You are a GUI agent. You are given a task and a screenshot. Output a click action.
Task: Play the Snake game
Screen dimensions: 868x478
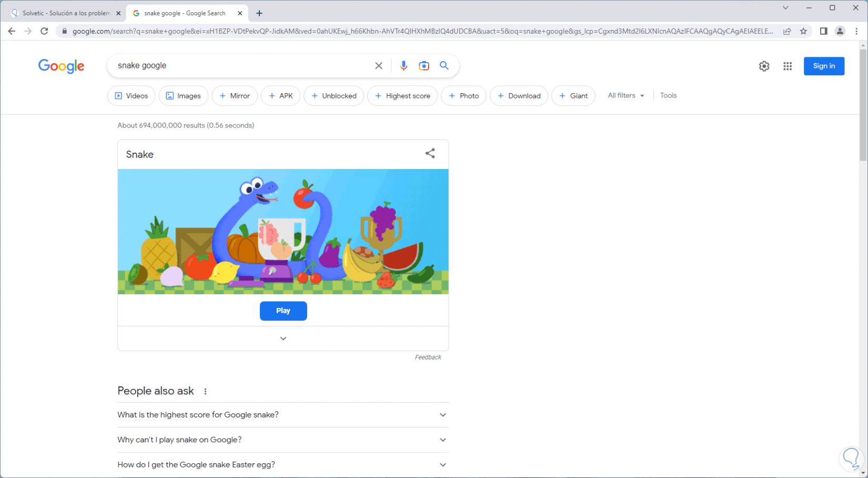pyautogui.click(x=283, y=311)
